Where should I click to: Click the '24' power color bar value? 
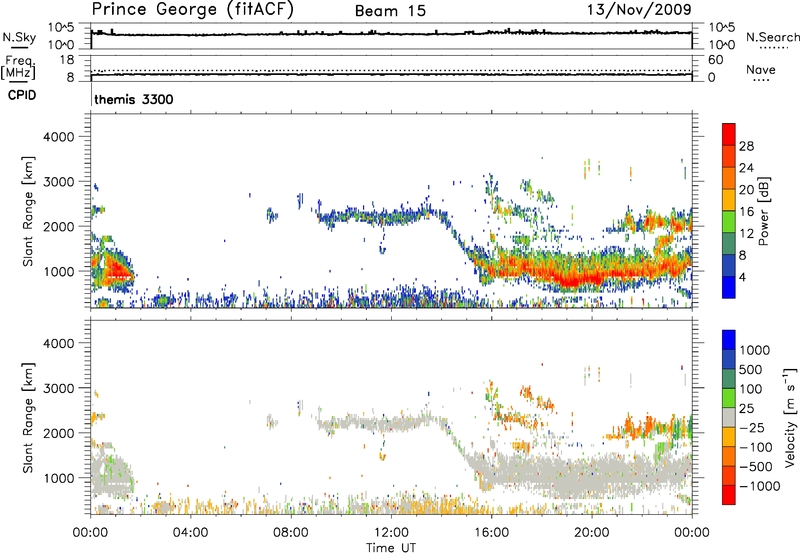tap(746, 168)
